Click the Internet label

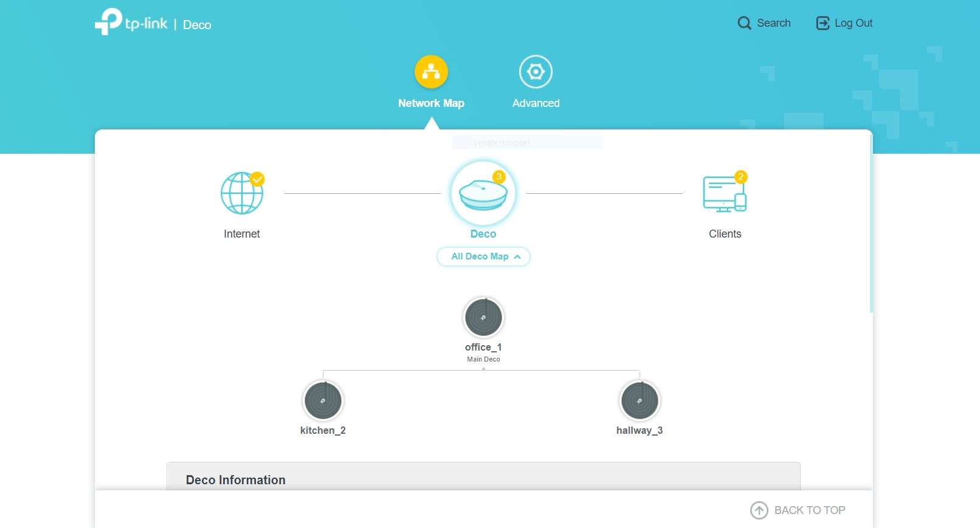[x=241, y=234]
